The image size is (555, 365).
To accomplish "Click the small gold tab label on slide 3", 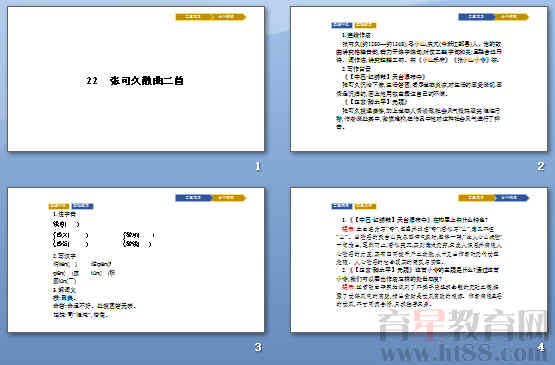I will [59, 206].
